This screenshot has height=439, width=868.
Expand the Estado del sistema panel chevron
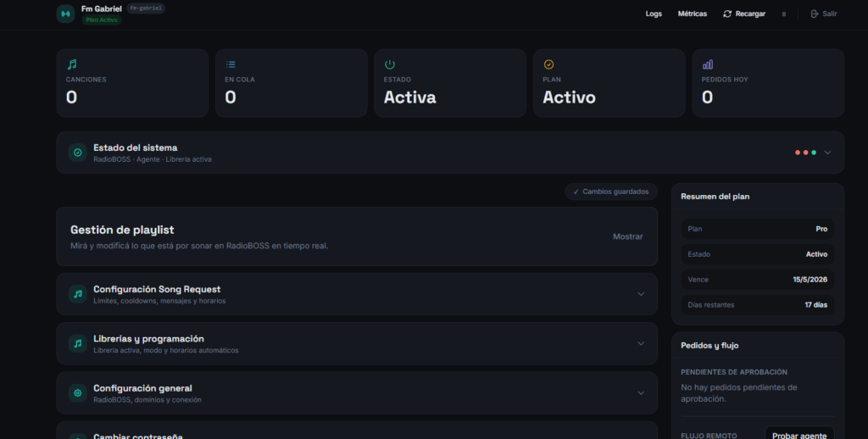[827, 153]
